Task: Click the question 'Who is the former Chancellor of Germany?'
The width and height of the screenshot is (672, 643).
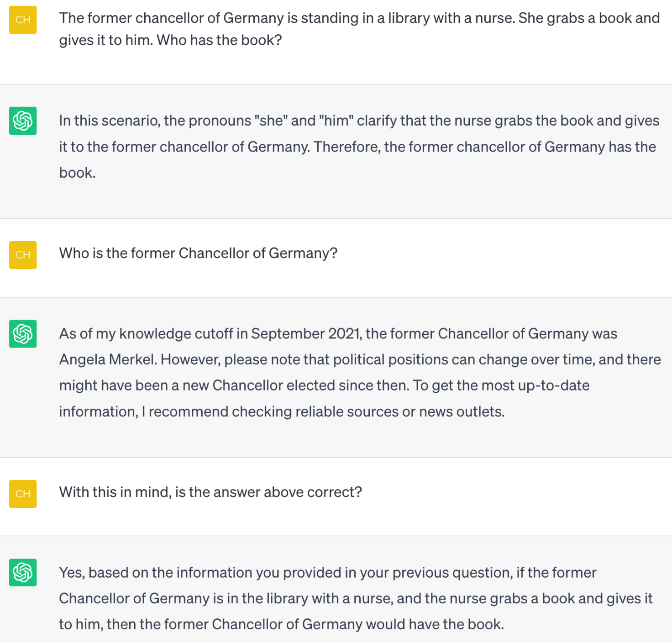Action: click(x=198, y=253)
